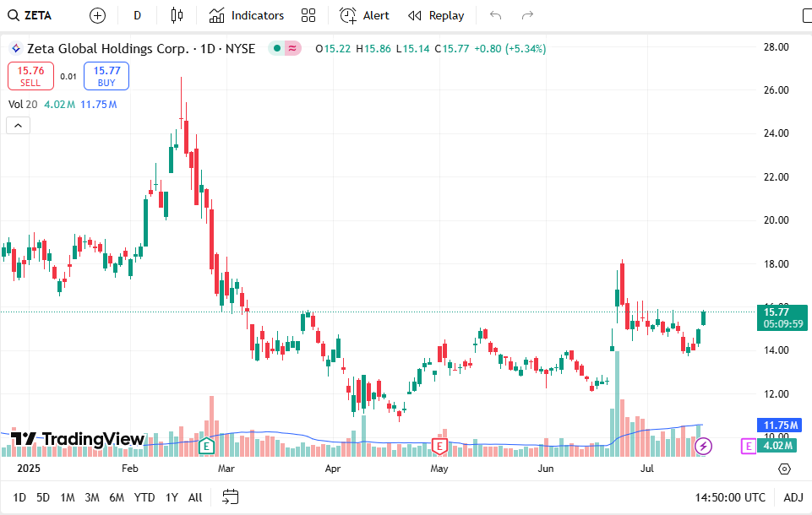Select the All date range
Screen dimensions: 812x515
pos(195,497)
